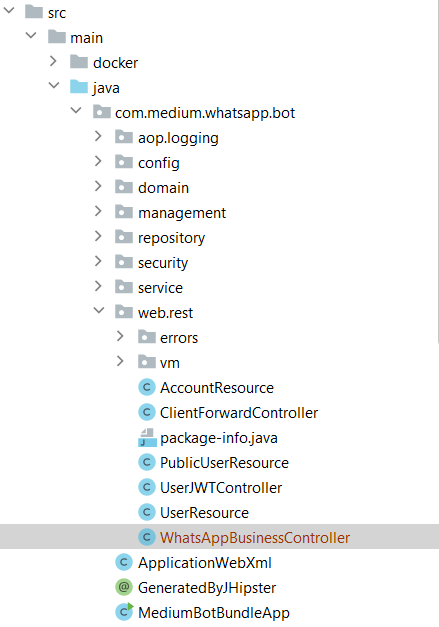Click the GeneratedByJHipster annotation icon
The image size is (439, 627).
[x=124, y=587]
